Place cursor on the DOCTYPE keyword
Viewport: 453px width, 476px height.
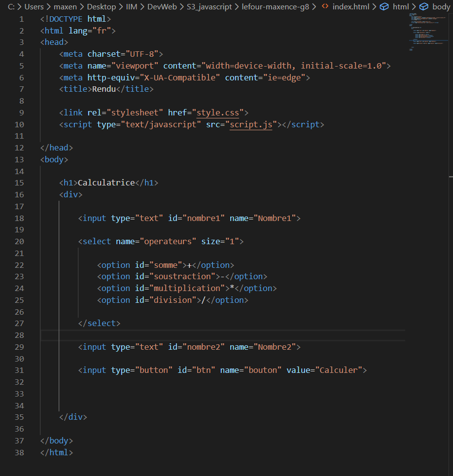66,19
